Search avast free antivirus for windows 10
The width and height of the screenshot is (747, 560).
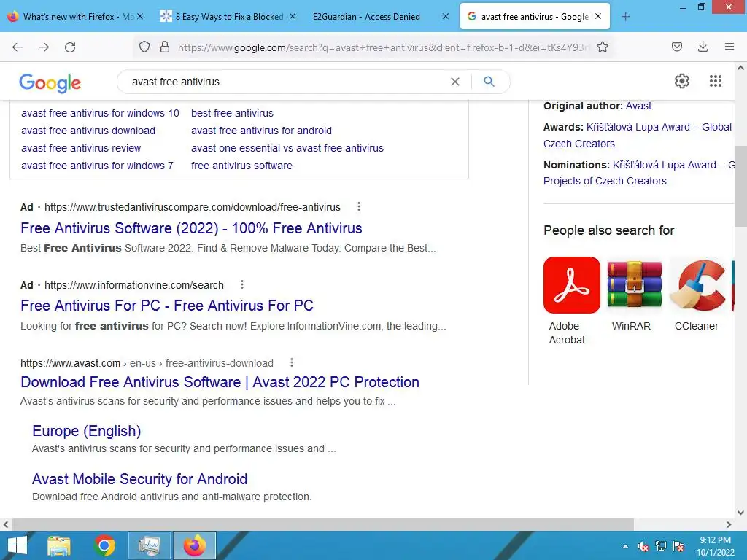(x=100, y=113)
